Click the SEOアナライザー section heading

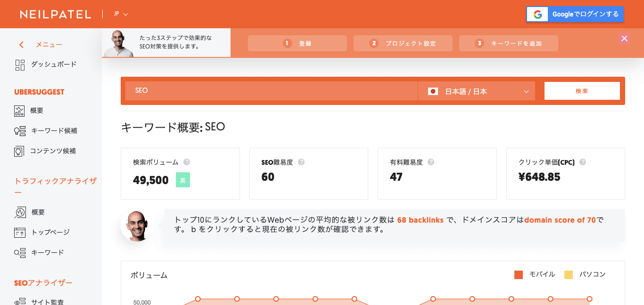[43, 283]
